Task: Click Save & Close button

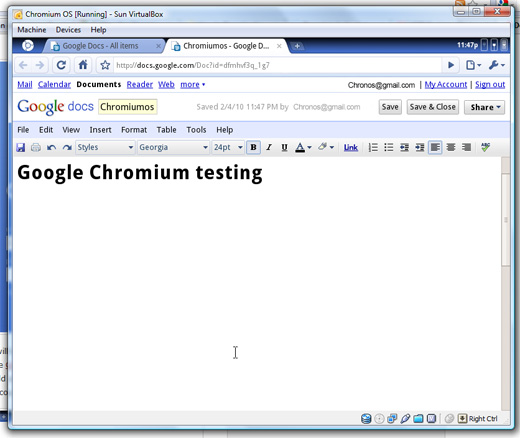Action: pyautogui.click(x=433, y=107)
